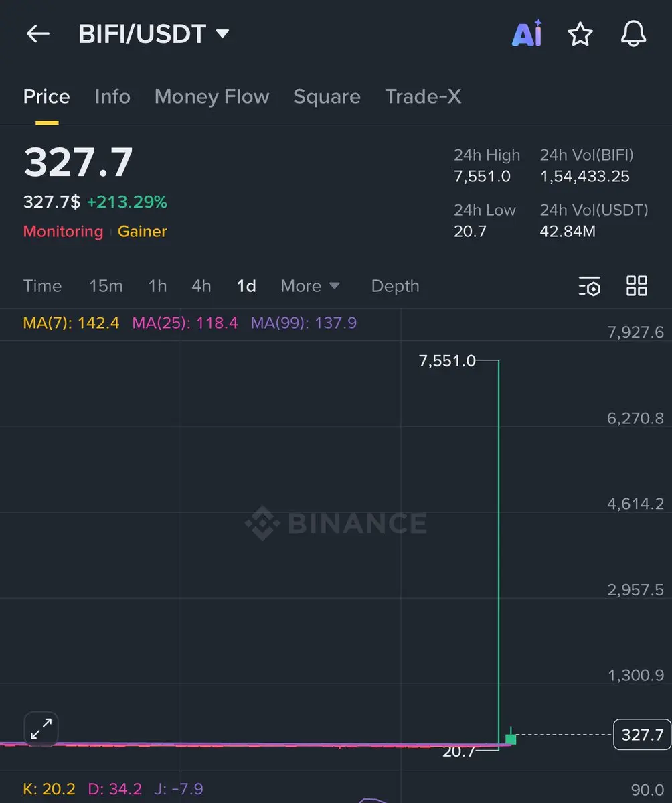Open price alert bell icon
672x803 pixels.
click(x=633, y=34)
